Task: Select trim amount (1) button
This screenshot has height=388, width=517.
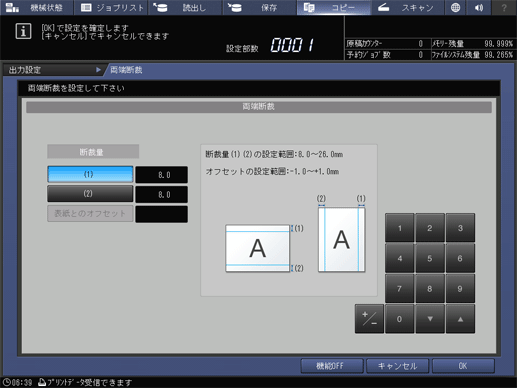Action: coord(90,174)
